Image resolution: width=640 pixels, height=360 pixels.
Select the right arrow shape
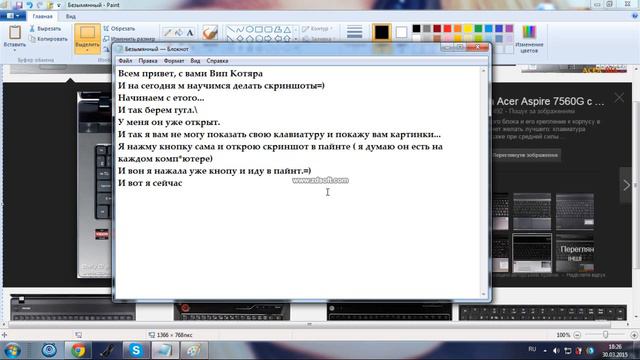(268, 39)
